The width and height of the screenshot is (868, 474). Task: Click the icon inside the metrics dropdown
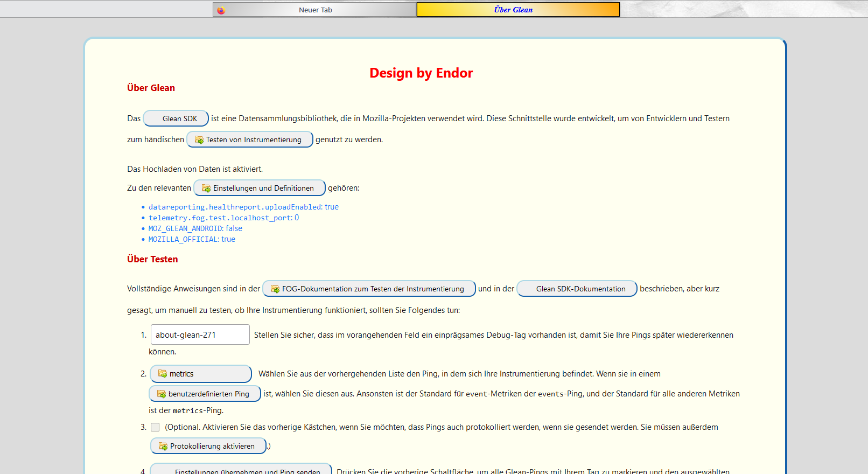point(162,374)
